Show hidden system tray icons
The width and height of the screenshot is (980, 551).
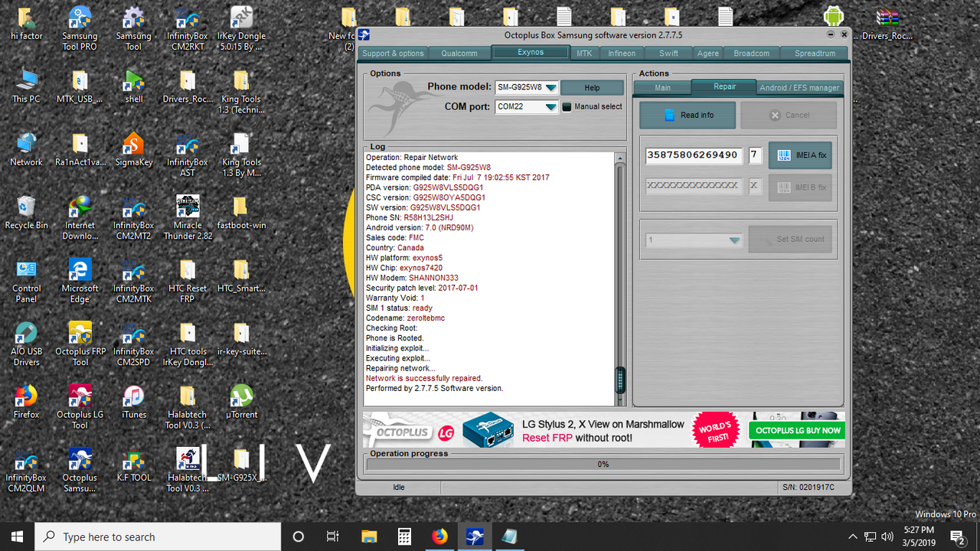coord(853,536)
